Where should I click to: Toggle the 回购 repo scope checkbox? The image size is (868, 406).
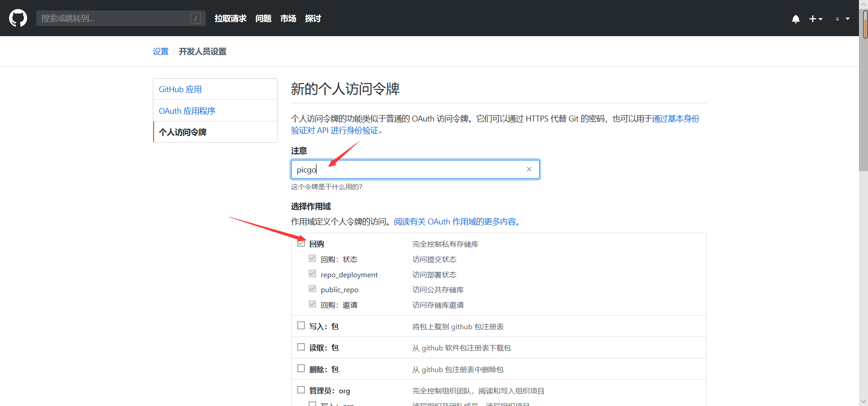(x=301, y=243)
